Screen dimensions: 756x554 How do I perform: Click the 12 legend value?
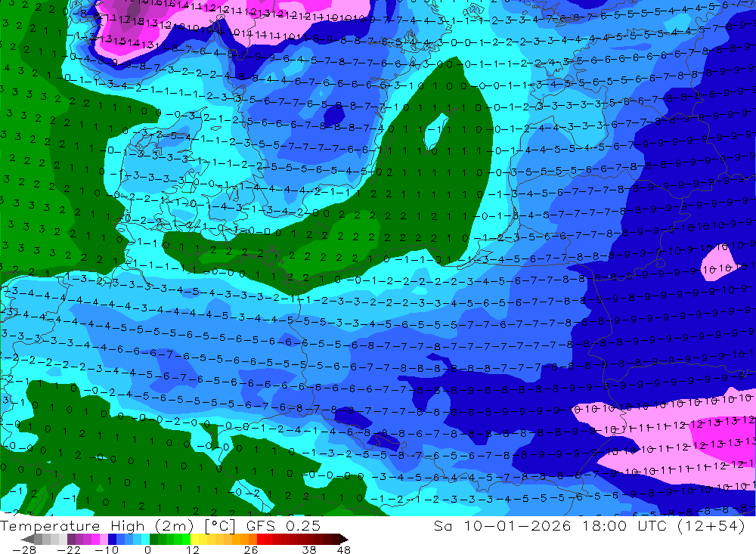(192, 549)
